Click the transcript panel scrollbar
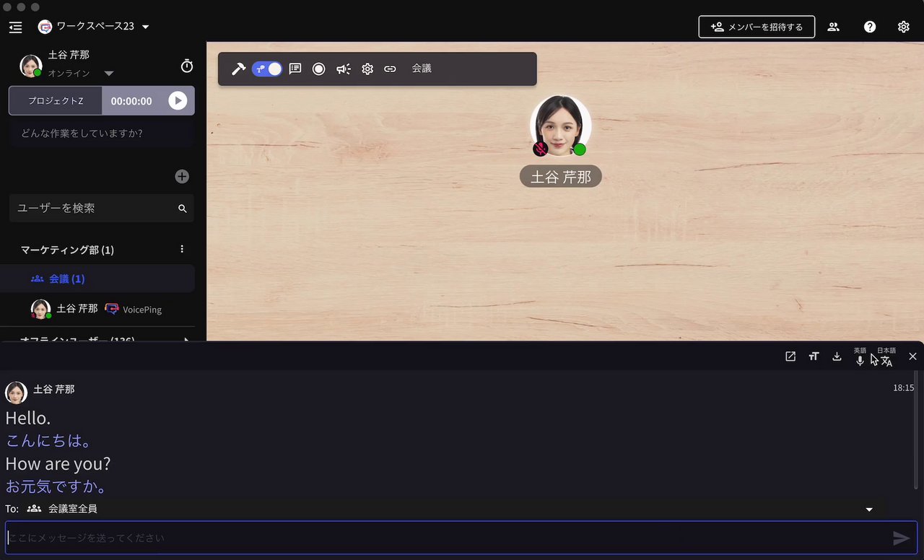Screen dimensions: 924x560 click(917, 430)
